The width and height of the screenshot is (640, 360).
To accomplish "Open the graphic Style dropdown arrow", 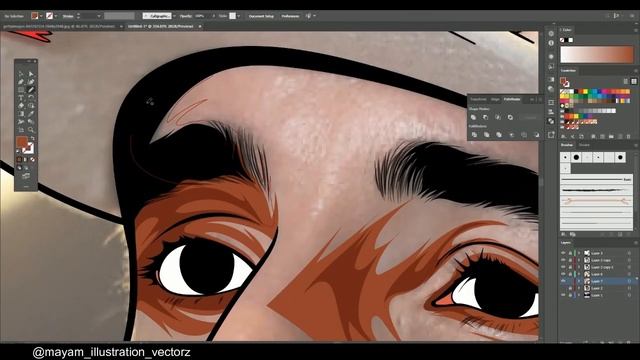I will pyautogui.click(x=238, y=16).
